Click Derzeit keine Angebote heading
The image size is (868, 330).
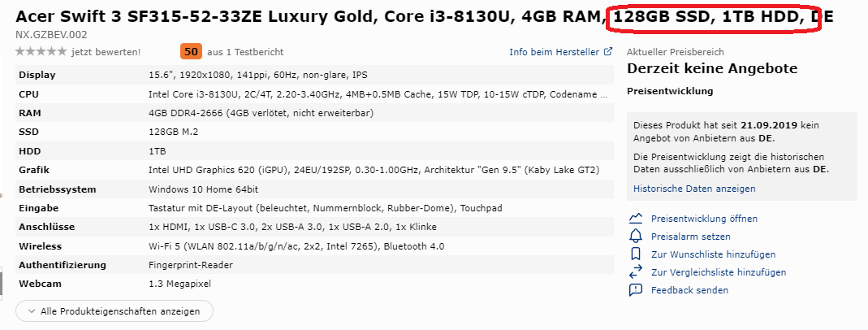[x=712, y=68]
